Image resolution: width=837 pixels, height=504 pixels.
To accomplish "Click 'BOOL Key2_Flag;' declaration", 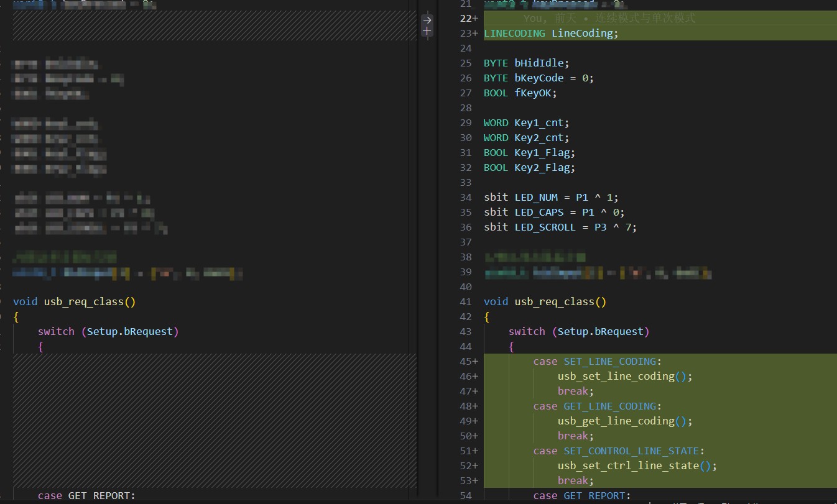I will (x=529, y=168).
